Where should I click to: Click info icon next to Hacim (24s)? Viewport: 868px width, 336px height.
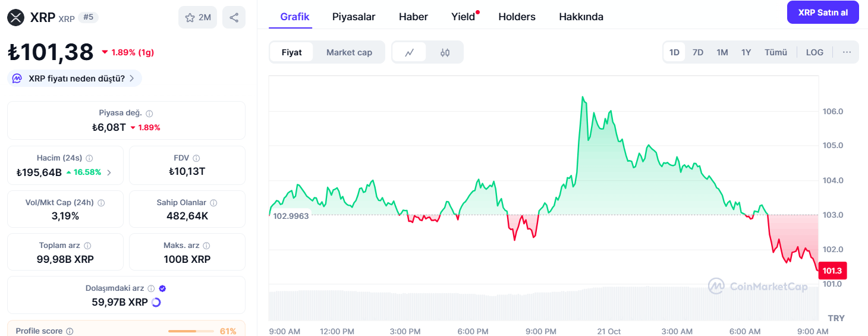click(89, 158)
